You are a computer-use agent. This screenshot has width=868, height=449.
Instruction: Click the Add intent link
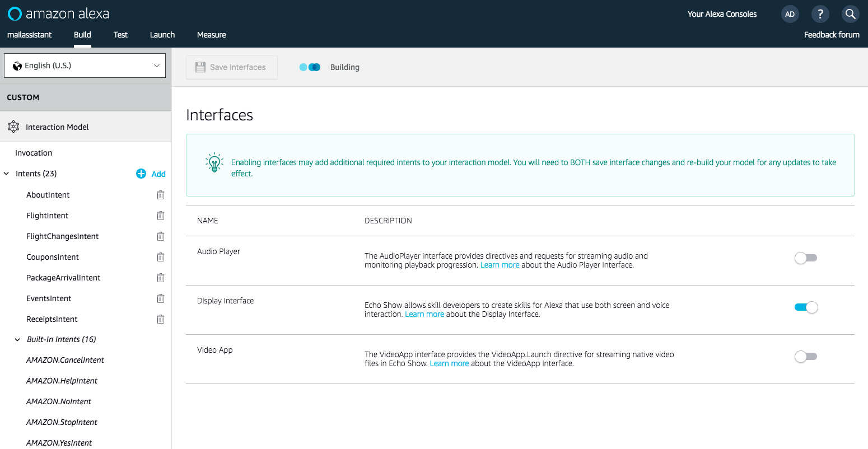pyautogui.click(x=158, y=174)
